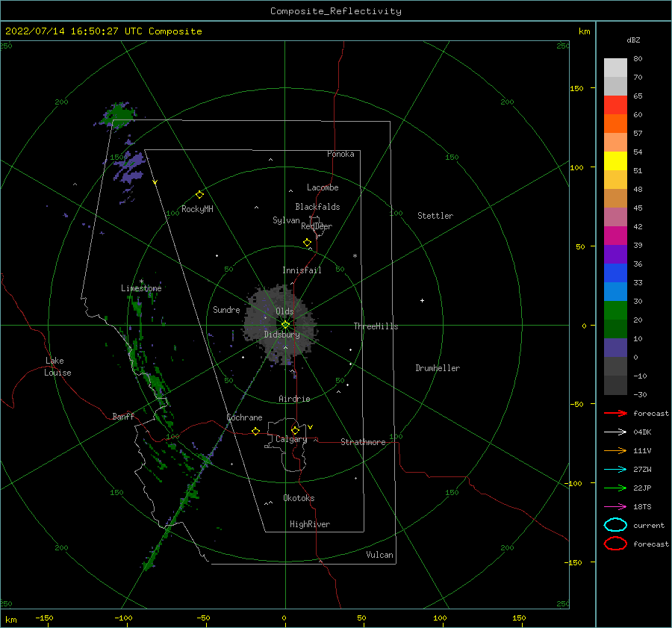This screenshot has width=672, height=628.
Task: Click the -150 tick on bottom axis
Action: (44, 618)
